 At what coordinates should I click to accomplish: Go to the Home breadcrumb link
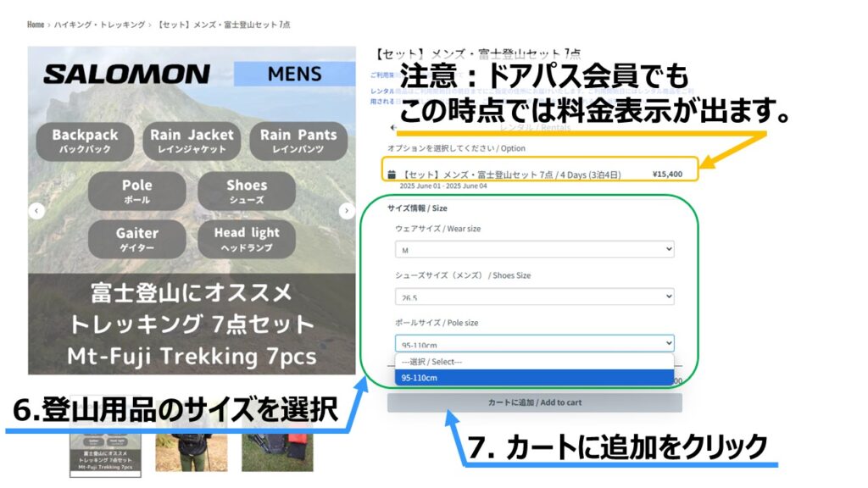point(36,25)
